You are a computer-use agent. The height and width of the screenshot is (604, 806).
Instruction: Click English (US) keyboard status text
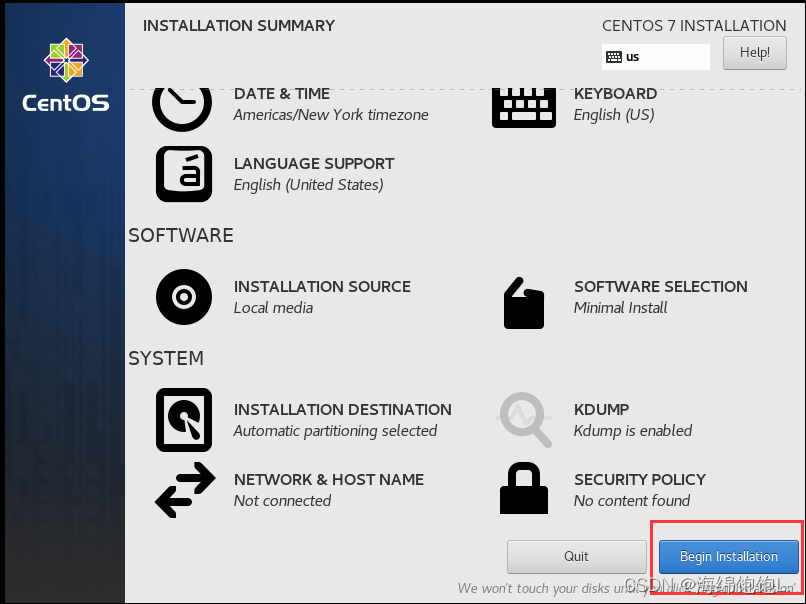pos(614,115)
